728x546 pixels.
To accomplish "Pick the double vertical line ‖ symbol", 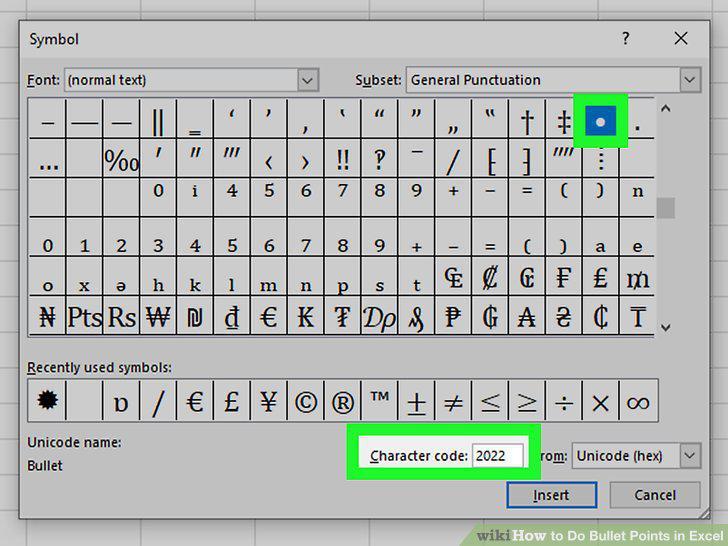I will coord(158,119).
